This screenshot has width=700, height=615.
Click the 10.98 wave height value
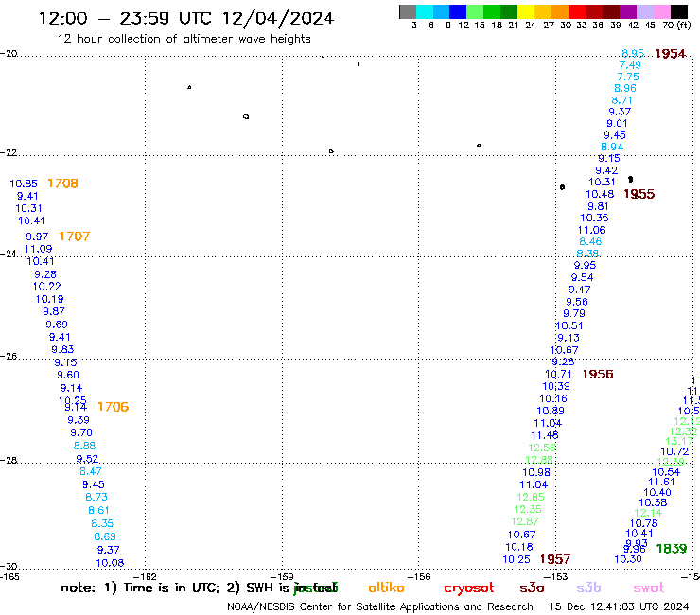(x=536, y=472)
